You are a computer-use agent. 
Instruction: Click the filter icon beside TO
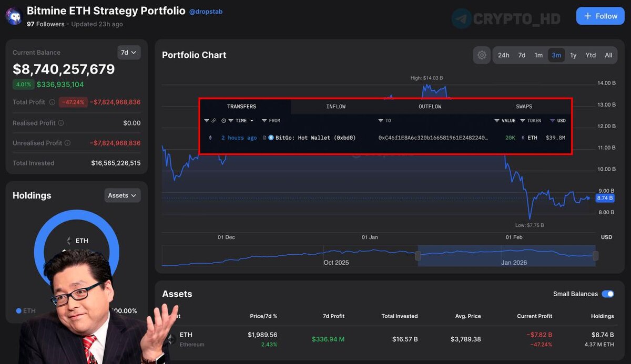tap(381, 121)
